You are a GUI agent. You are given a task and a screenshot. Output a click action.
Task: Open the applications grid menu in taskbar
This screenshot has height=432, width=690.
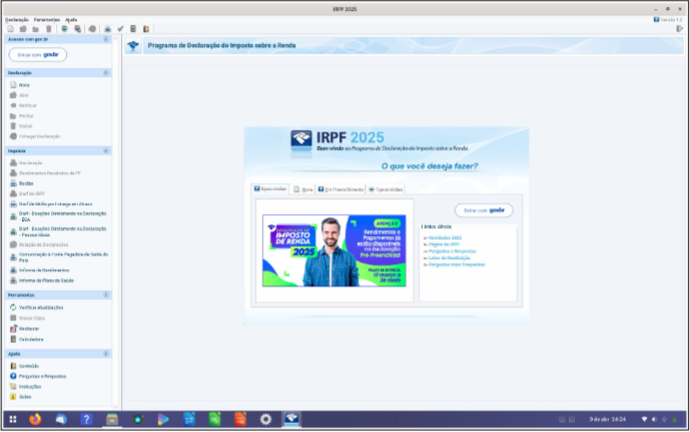13,420
